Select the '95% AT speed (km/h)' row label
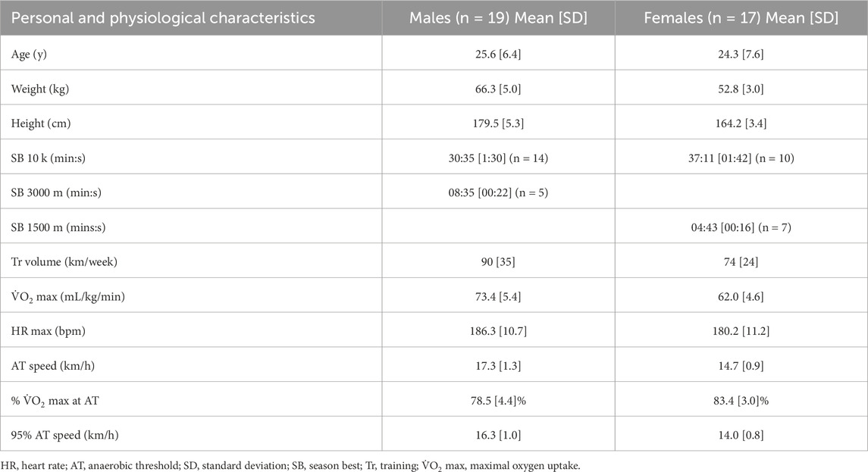This screenshot has width=868, height=472. [65, 435]
